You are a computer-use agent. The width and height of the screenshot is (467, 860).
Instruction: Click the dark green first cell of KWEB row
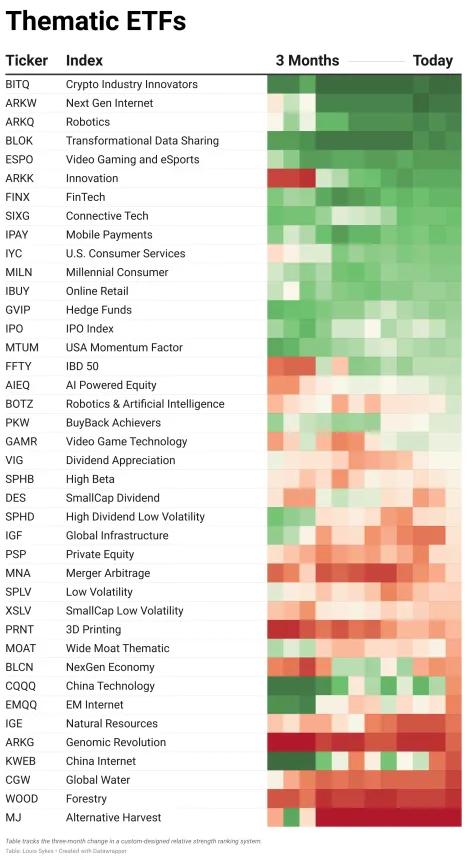[x=275, y=761]
